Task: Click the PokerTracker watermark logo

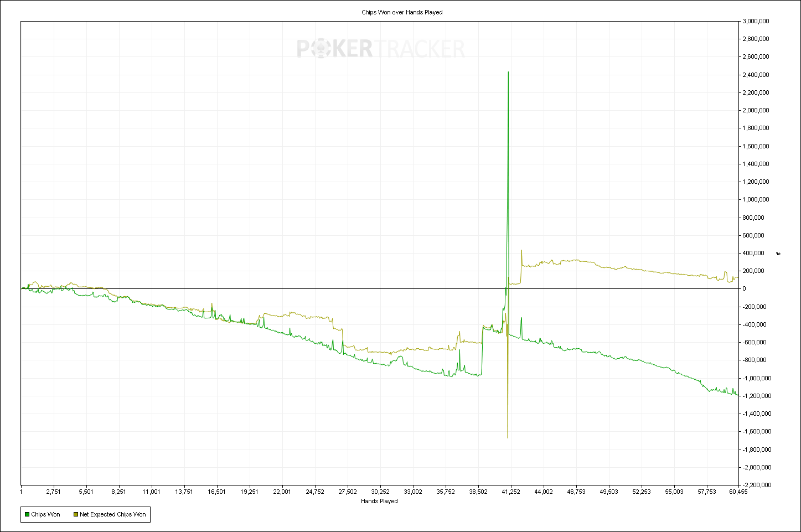Action: click(x=381, y=49)
